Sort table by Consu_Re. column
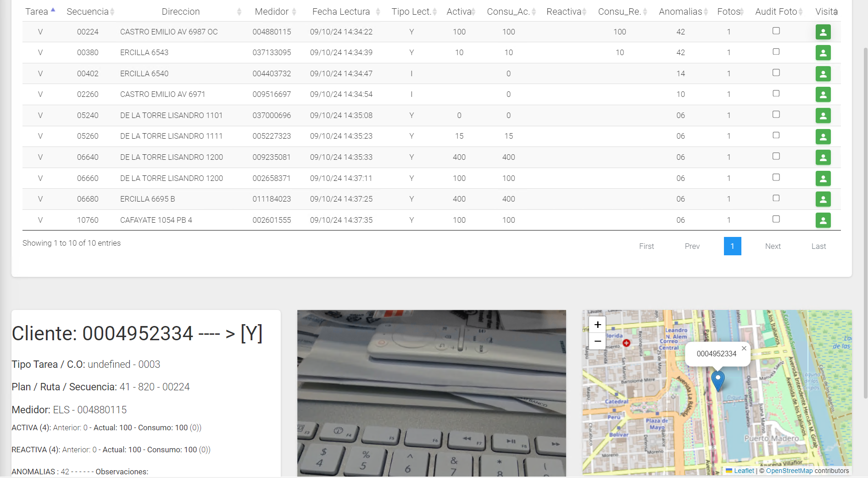 tap(622, 11)
